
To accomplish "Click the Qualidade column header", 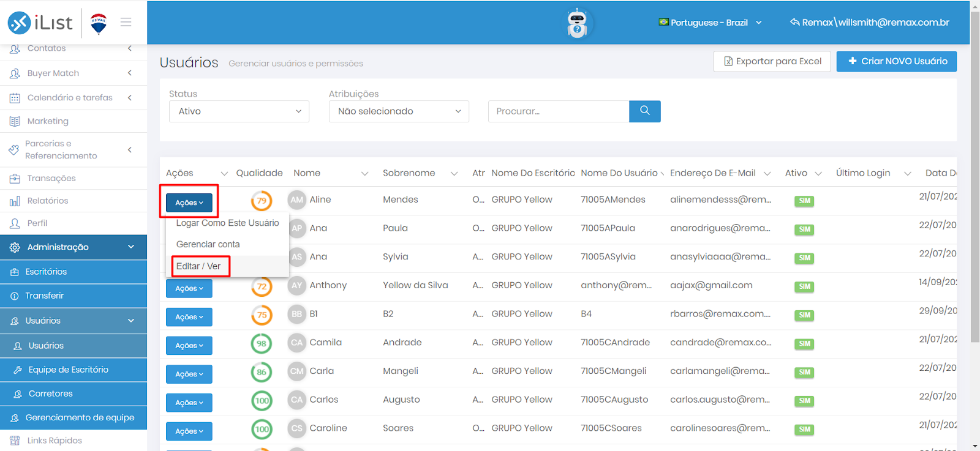I will tap(260, 173).
